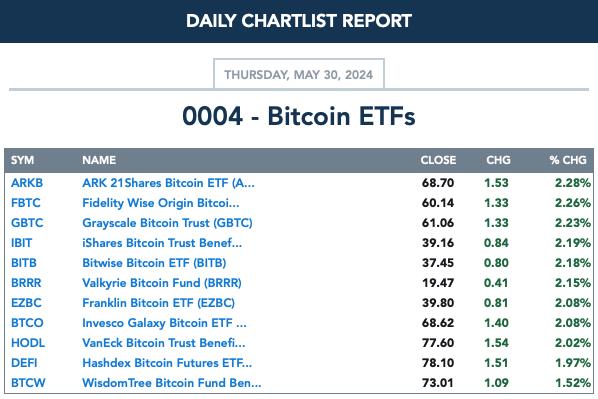Select the IBIT ticker symbol

pos(21,243)
